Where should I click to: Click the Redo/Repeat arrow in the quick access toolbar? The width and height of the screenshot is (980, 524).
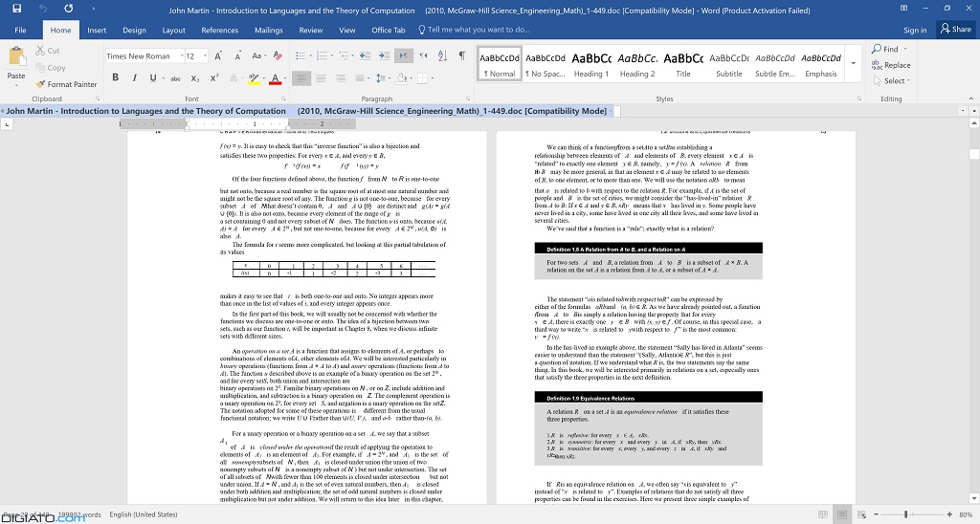[68, 9]
